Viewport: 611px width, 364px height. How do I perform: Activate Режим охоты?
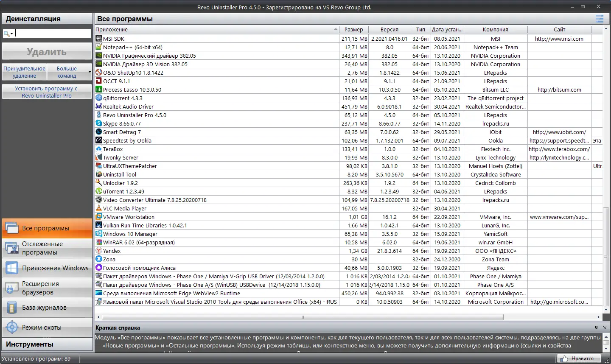click(47, 328)
